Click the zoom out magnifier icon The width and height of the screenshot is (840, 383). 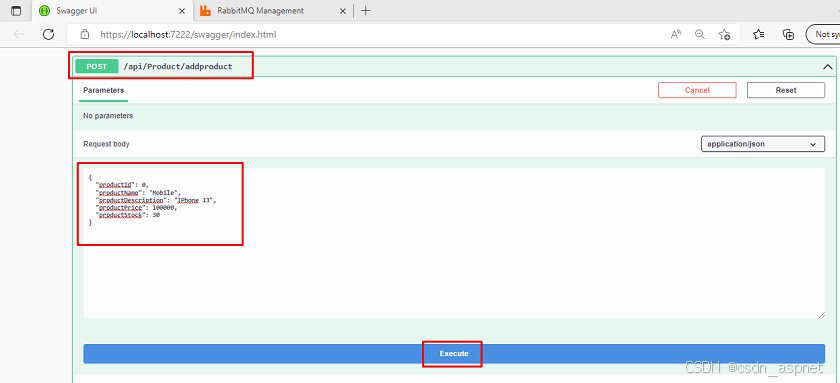[x=700, y=34]
